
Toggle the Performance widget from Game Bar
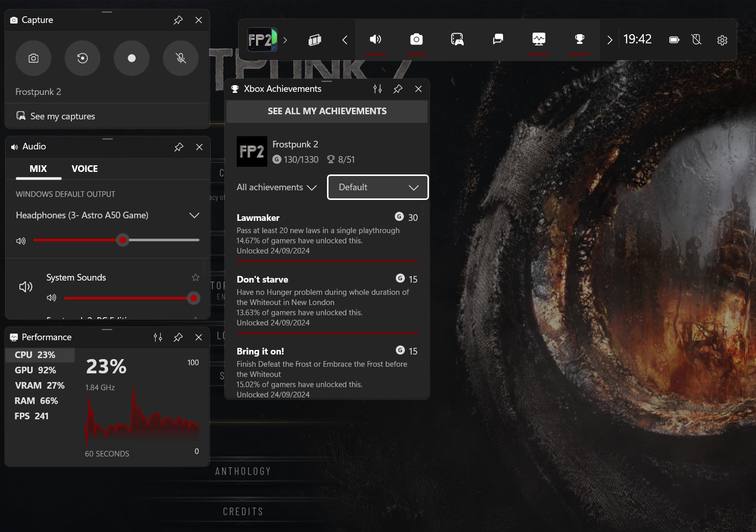click(x=539, y=39)
